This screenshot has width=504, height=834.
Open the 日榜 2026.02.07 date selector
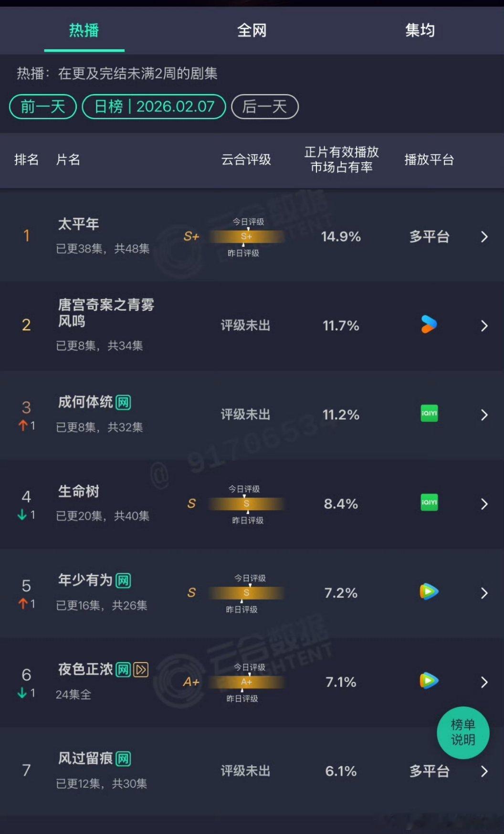tap(154, 107)
